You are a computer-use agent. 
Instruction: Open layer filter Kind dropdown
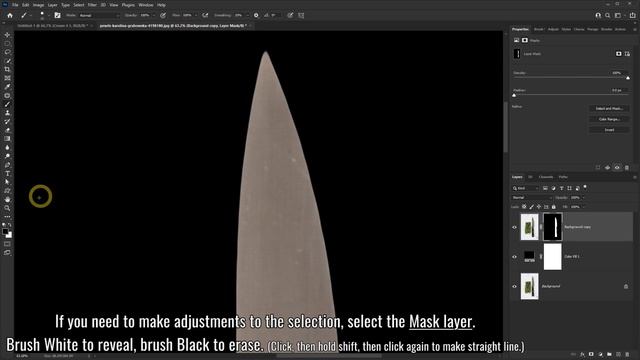526,188
